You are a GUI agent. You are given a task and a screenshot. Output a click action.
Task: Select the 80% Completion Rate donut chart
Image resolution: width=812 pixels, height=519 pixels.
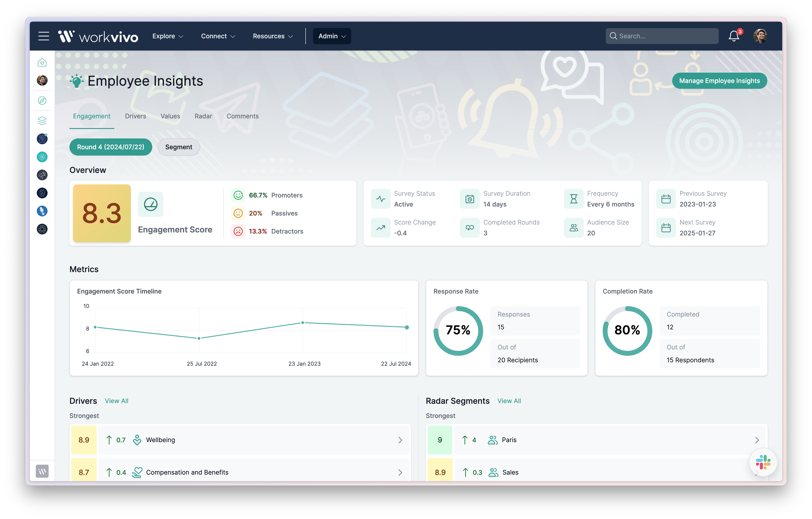[x=627, y=330]
